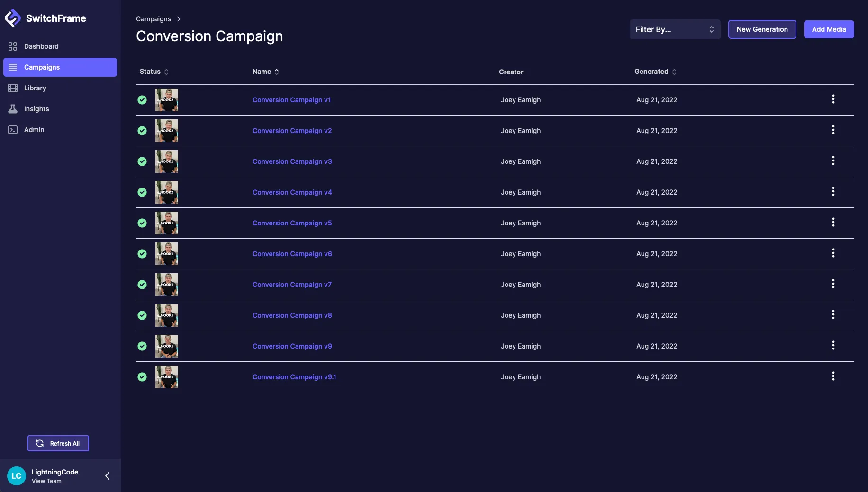This screenshot has width=868, height=492.
Task: Click the LC team avatar
Action: tap(17, 476)
